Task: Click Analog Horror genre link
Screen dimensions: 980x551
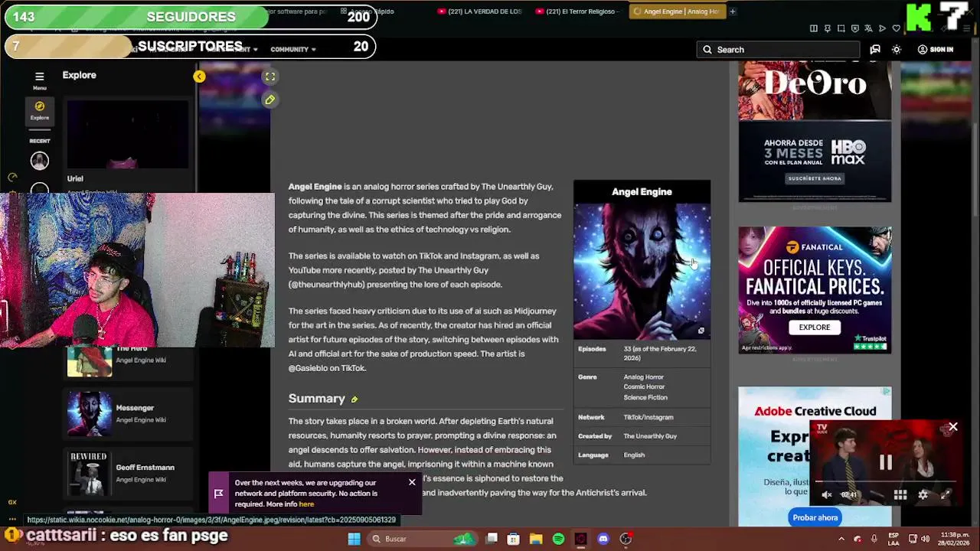Action: pyautogui.click(x=643, y=377)
